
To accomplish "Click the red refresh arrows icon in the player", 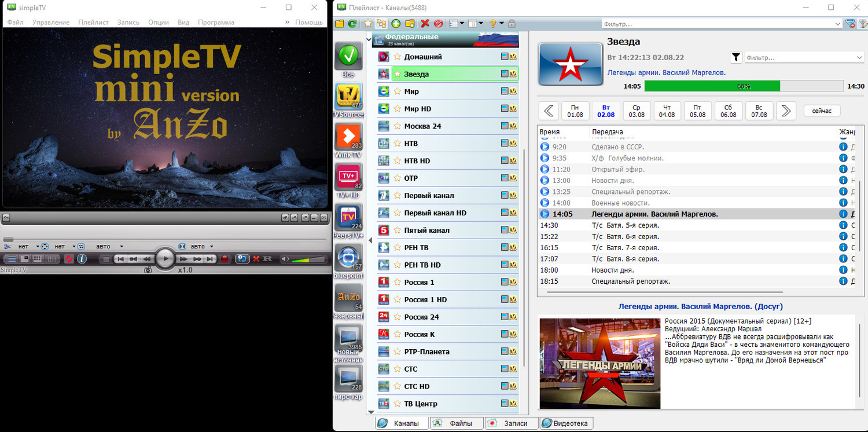I will (69, 259).
